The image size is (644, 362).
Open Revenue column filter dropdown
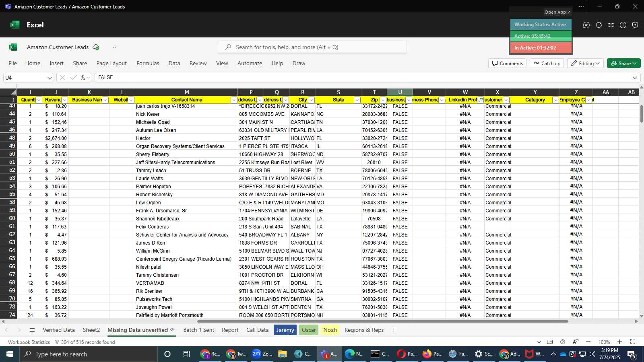[64, 100]
